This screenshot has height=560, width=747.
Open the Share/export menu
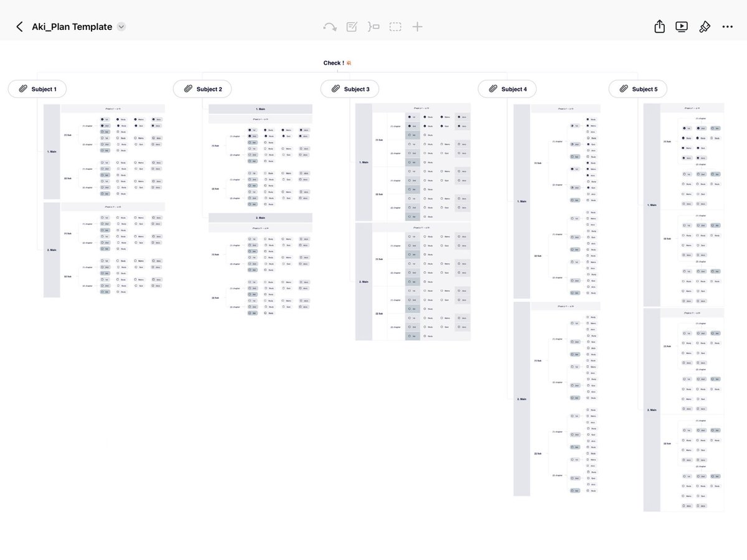click(x=660, y=26)
